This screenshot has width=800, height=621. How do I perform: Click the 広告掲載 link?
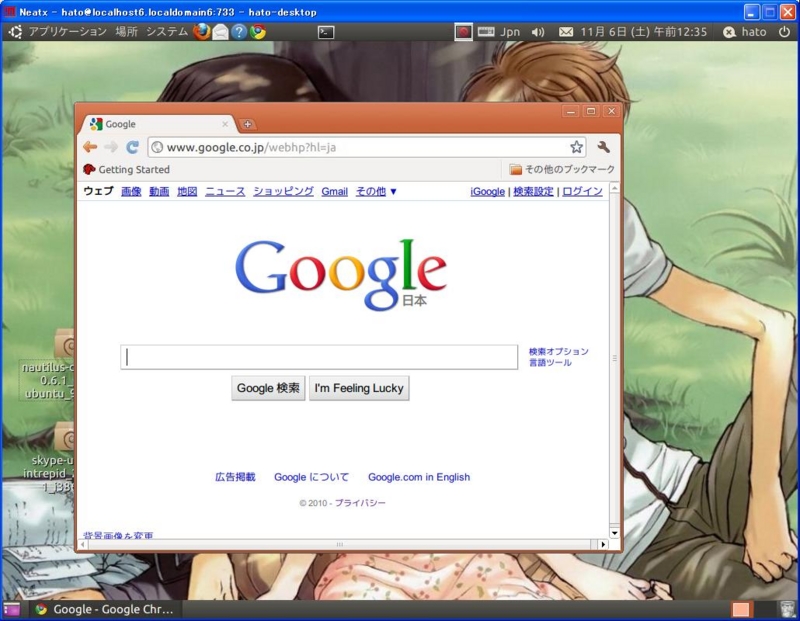point(235,477)
